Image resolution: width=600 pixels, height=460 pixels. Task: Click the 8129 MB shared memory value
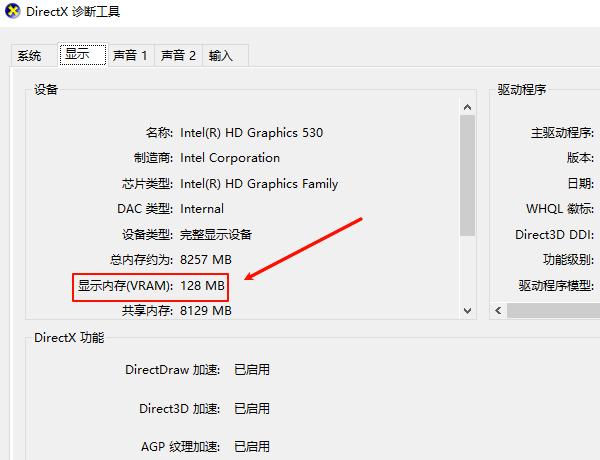tap(206, 311)
